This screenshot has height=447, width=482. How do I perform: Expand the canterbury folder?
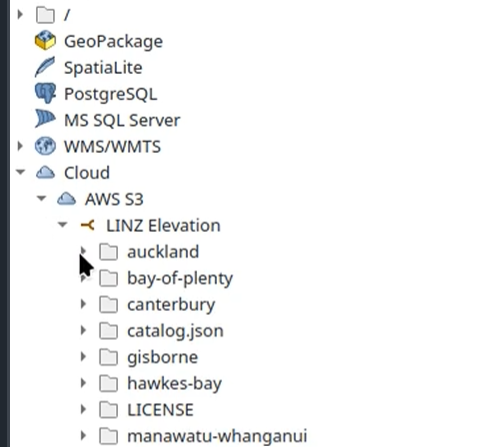pyautogui.click(x=83, y=304)
